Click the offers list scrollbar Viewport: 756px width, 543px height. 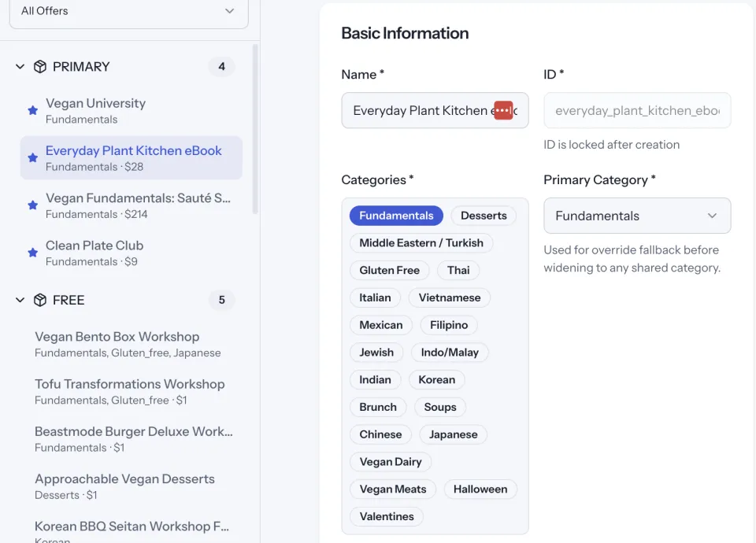tap(255, 129)
